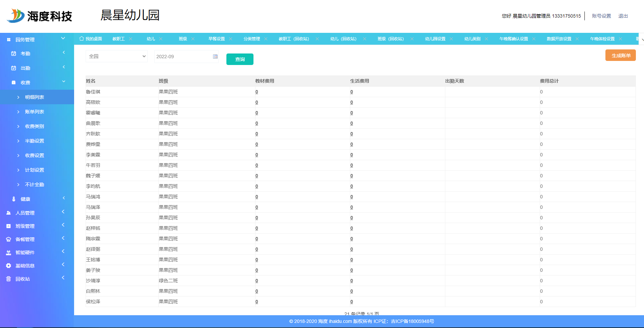Click the people icon for 人员管理
The image size is (644, 328).
tap(8, 213)
